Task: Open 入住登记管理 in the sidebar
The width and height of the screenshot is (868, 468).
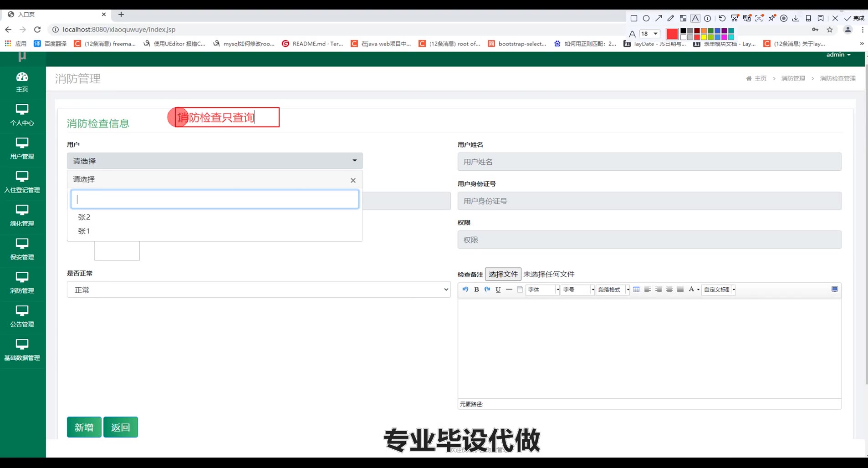Action: tap(22, 183)
